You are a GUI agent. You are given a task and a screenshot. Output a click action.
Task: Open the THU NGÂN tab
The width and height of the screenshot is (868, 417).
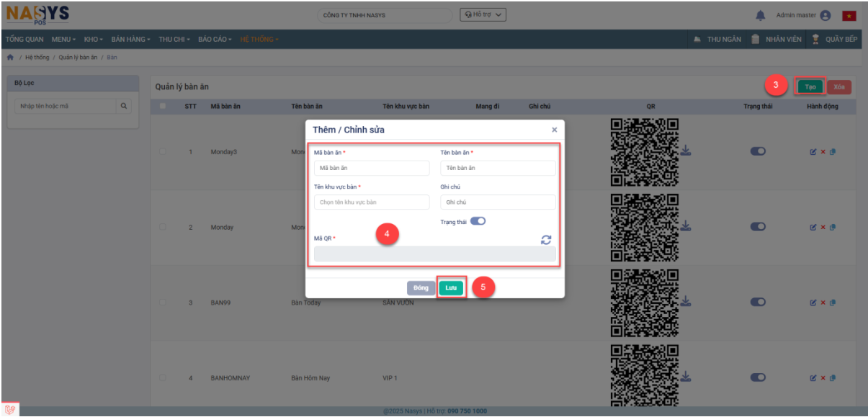click(x=717, y=40)
